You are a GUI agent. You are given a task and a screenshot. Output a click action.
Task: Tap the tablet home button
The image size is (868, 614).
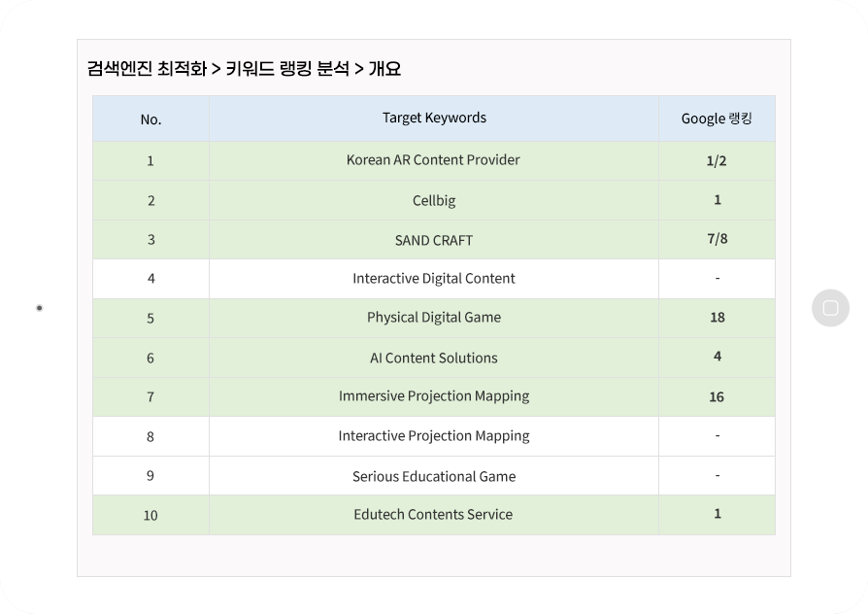click(x=830, y=308)
